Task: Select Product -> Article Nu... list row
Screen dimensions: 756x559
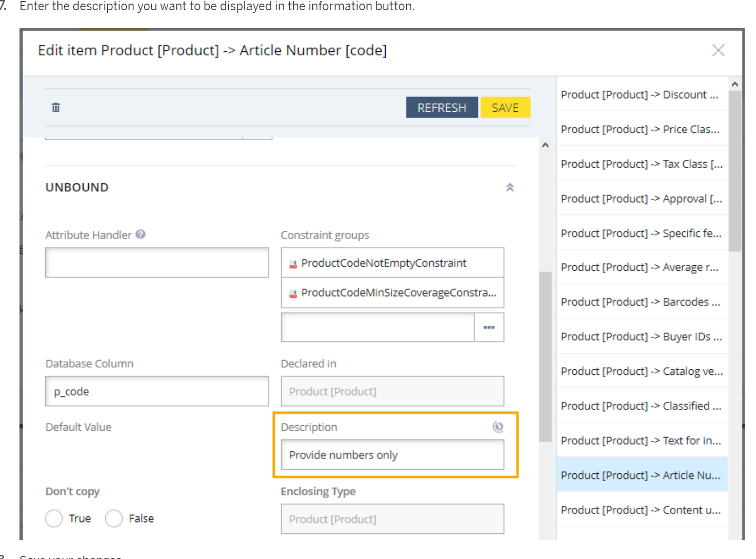Action: pyautogui.click(x=642, y=475)
